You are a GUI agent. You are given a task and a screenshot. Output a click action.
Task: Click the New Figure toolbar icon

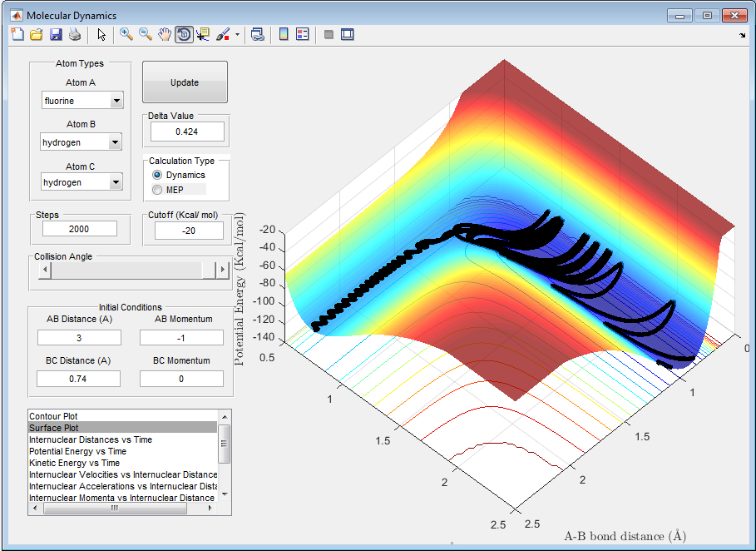tap(17, 34)
